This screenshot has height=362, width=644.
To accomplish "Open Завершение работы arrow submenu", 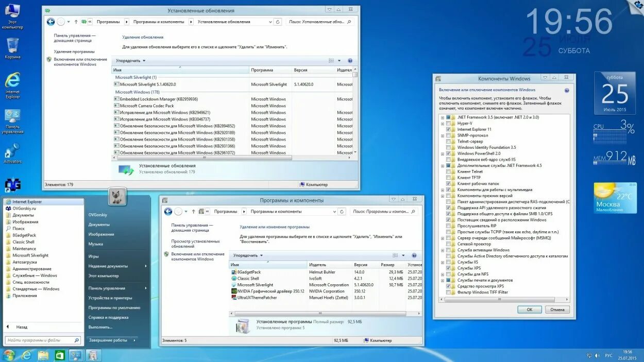I will tap(134, 340).
